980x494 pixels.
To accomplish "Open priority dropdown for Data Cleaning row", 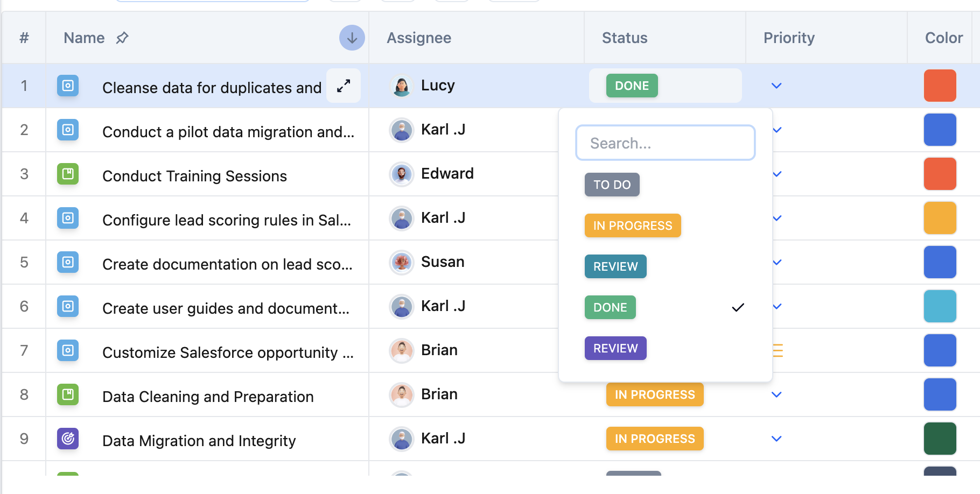I will point(776,394).
